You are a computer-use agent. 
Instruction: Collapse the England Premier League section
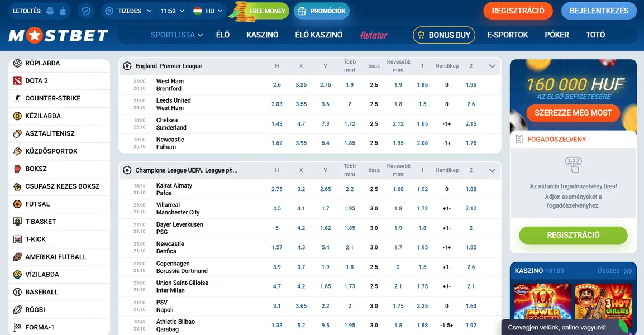(x=492, y=65)
